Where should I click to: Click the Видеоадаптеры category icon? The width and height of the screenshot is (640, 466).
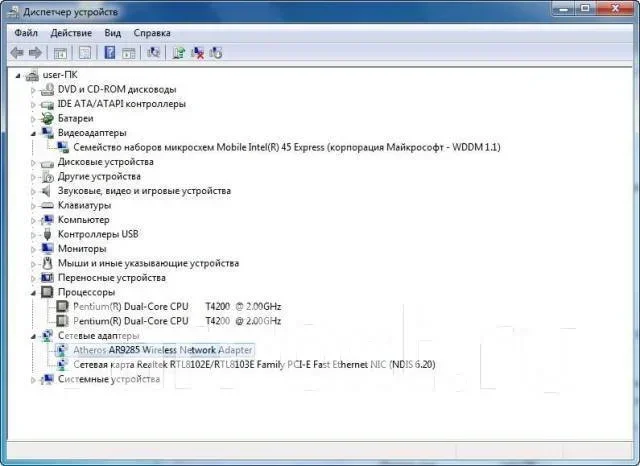click(x=47, y=133)
